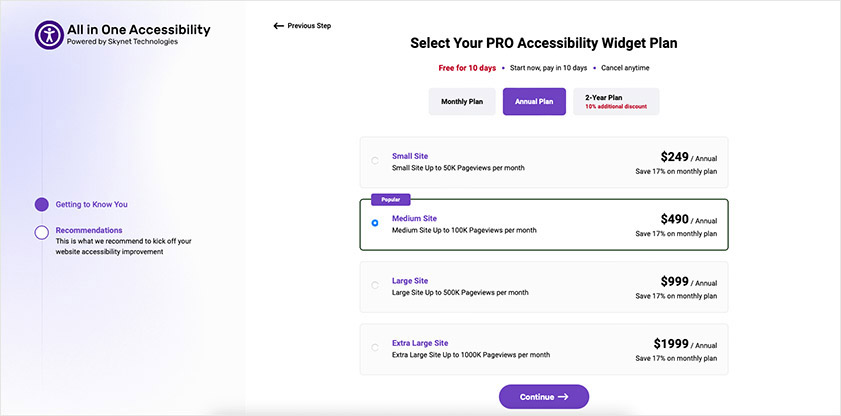Screen dimensions: 841x416
Task: Click the Popular badge on Medium Site
Action: click(390, 199)
